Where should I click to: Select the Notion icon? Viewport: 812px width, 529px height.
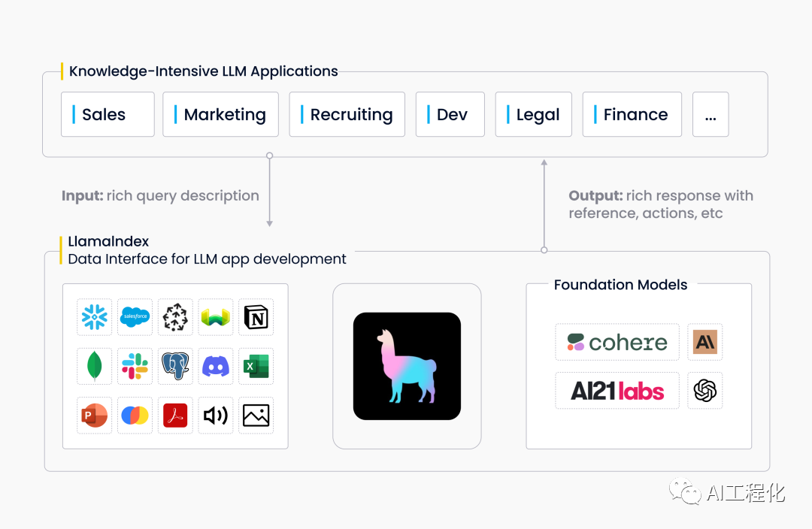pyautogui.click(x=256, y=317)
